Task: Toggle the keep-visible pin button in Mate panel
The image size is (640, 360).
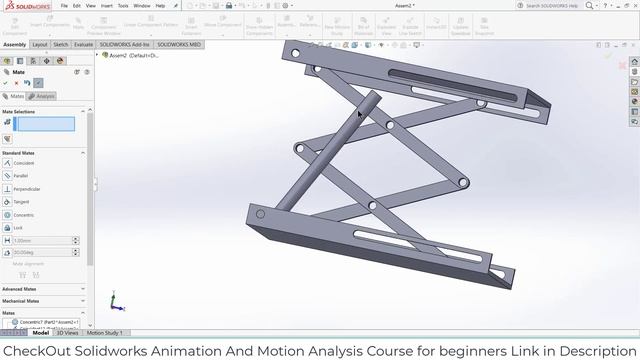Action: (38, 83)
